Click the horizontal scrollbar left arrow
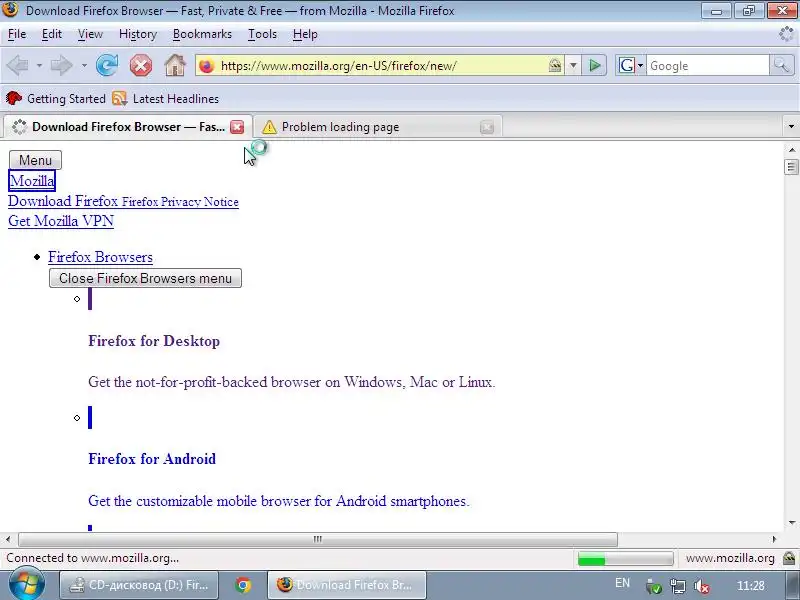 tap(8, 539)
